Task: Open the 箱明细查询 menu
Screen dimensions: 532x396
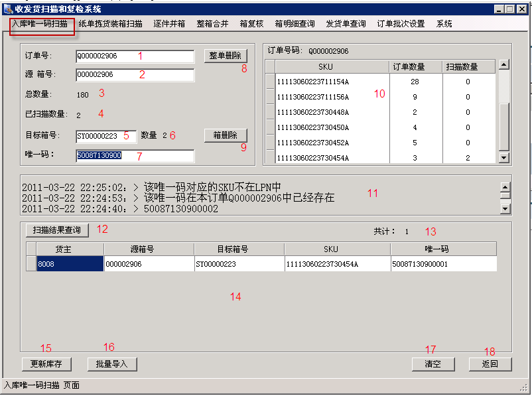Action: point(295,24)
